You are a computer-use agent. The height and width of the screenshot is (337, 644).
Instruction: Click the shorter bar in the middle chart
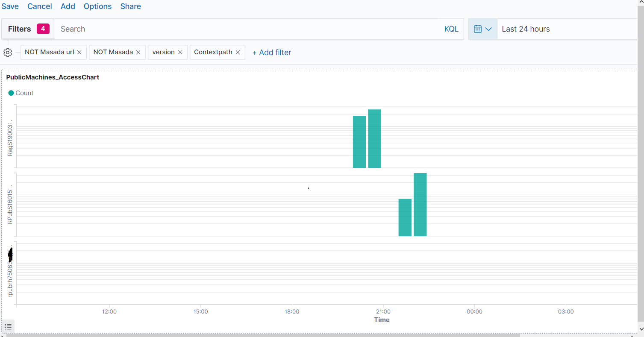(x=405, y=217)
